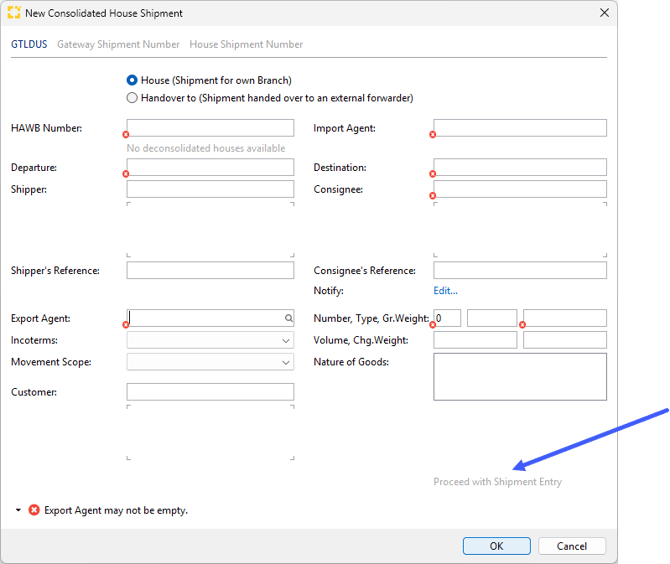Switch to Gateway Shipment Number tab
This screenshot has width=670, height=564.
[118, 44]
